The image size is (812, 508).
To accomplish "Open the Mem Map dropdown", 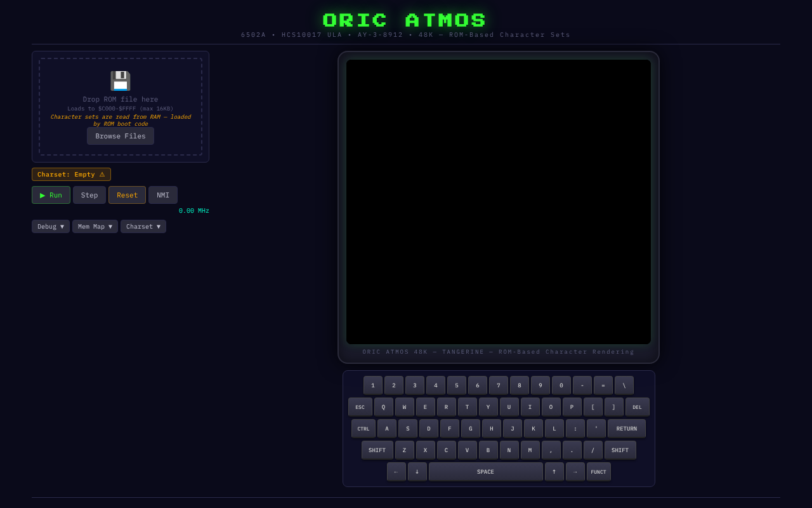I will [95, 226].
